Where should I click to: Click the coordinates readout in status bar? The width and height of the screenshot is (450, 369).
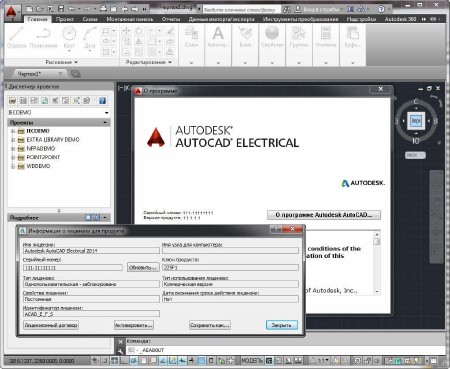42,361
